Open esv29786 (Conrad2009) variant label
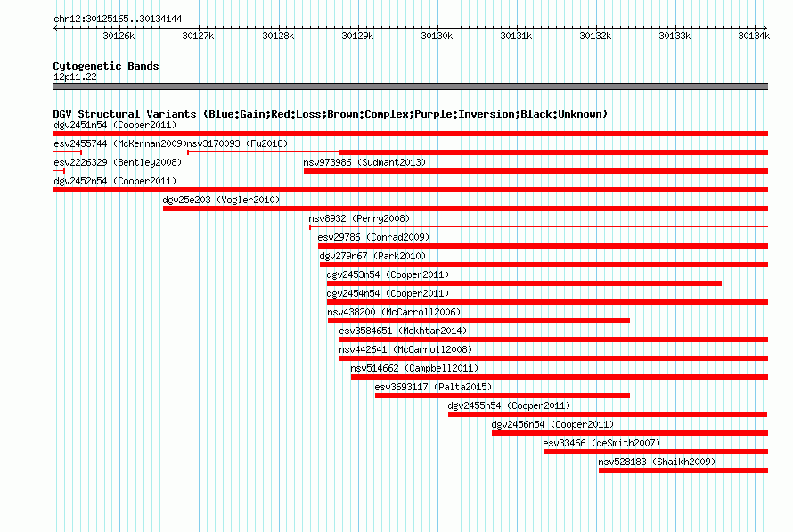793x532 pixels. [373, 237]
